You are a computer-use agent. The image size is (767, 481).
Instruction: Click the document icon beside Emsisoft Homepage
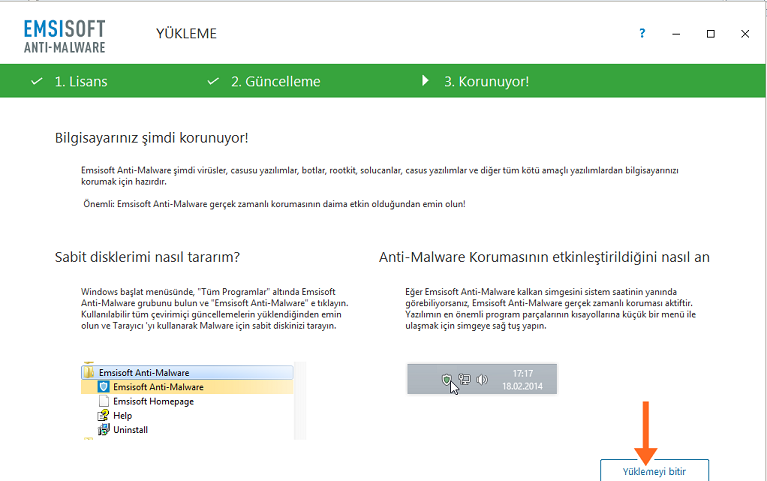[103, 401]
